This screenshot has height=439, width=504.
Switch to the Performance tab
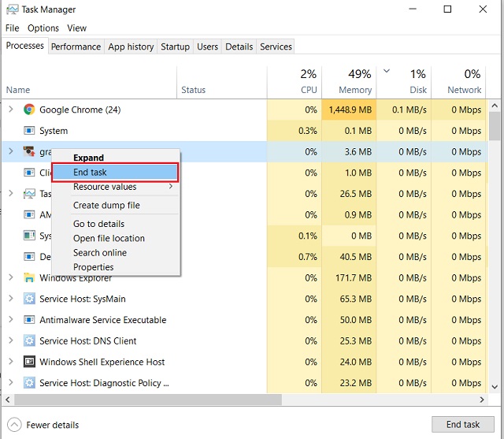pos(76,47)
